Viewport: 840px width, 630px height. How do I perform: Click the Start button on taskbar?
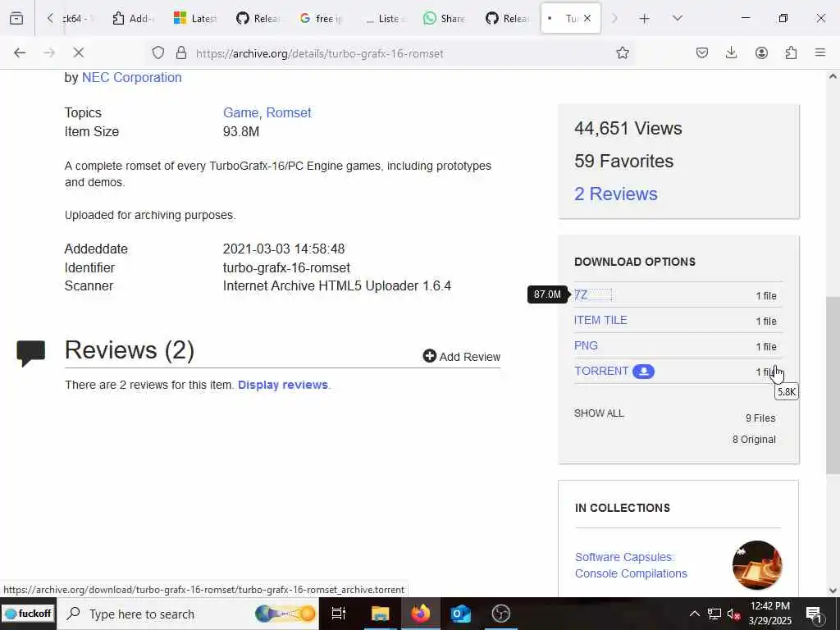(x=28, y=614)
